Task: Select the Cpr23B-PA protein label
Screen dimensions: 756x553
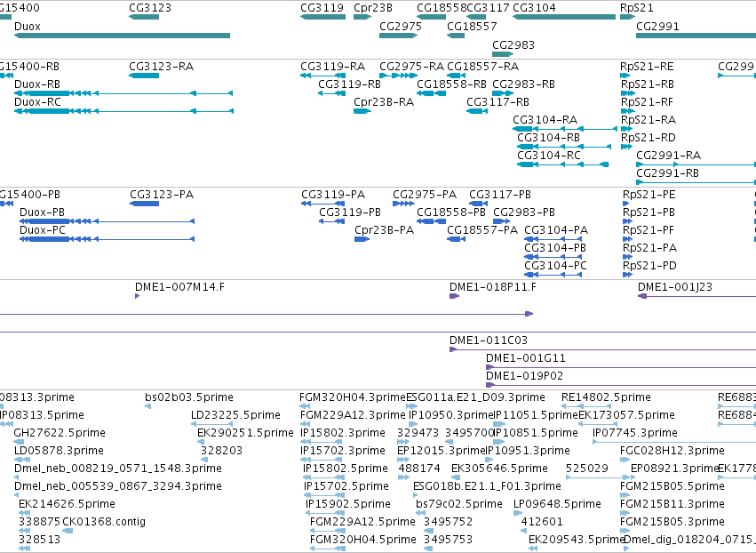Action: coord(385,230)
